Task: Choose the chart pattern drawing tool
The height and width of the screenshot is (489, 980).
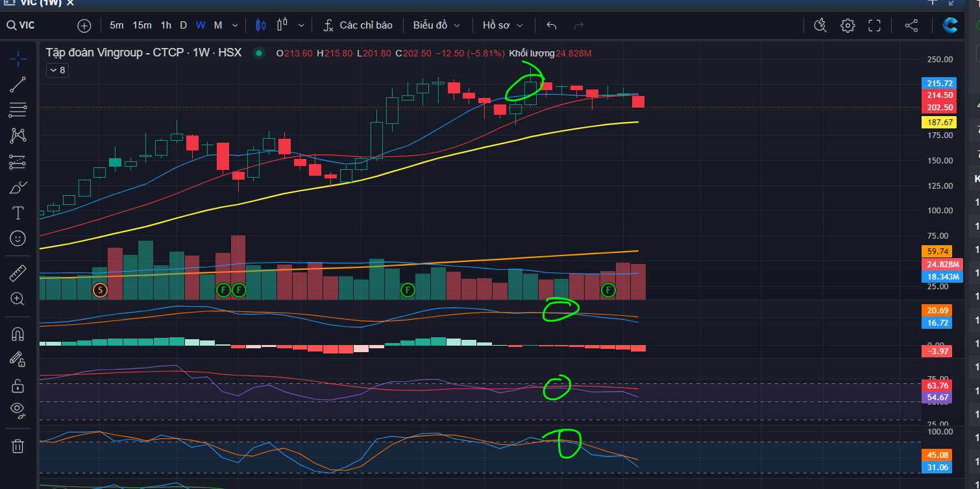Action: (x=18, y=136)
